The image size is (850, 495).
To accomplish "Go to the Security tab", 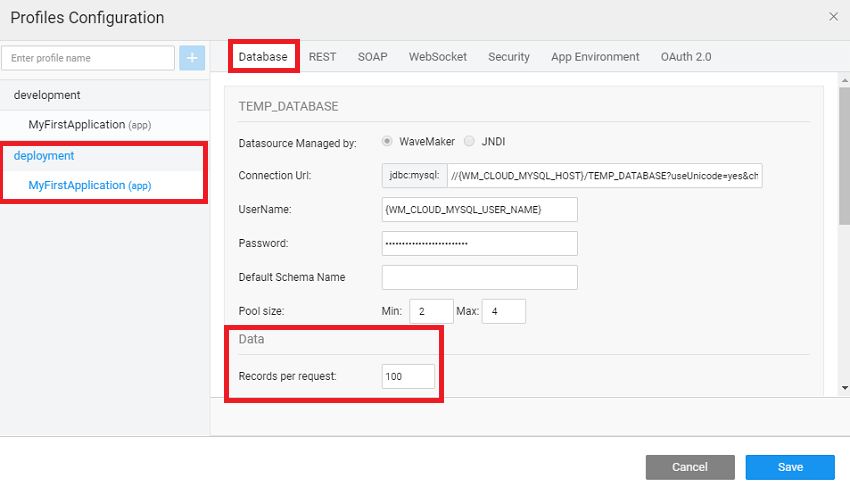I will (x=508, y=57).
